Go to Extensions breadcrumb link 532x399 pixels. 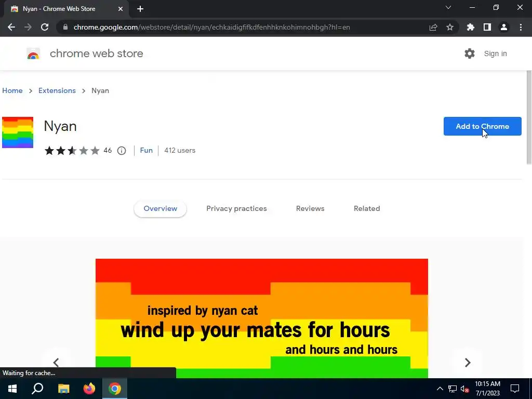(57, 90)
